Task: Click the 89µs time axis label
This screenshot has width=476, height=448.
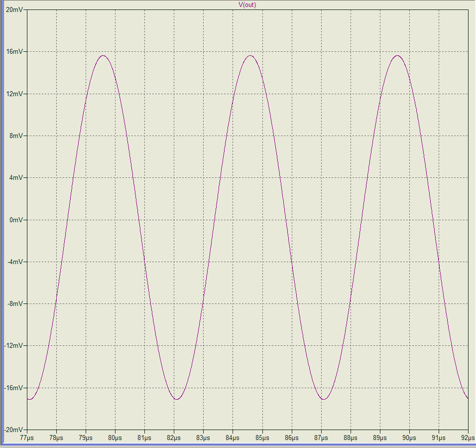Action: pyautogui.click(x=380, y=438)
